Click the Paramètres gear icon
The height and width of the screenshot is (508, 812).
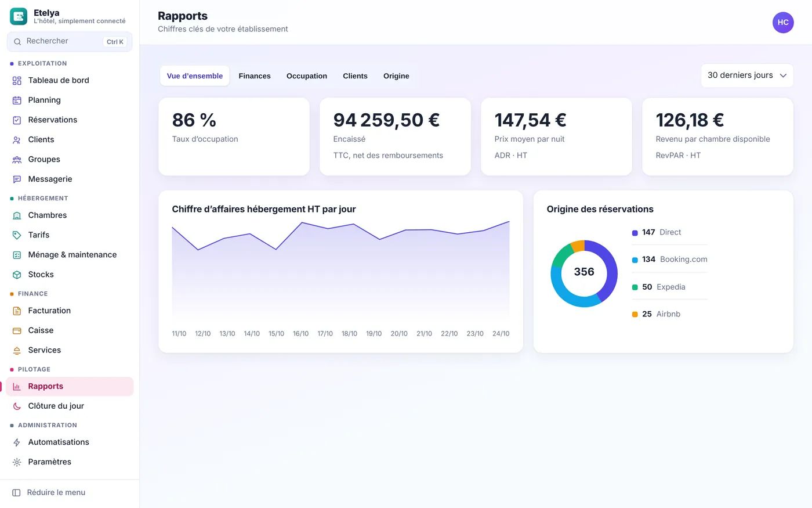click(x=17, y=462)
